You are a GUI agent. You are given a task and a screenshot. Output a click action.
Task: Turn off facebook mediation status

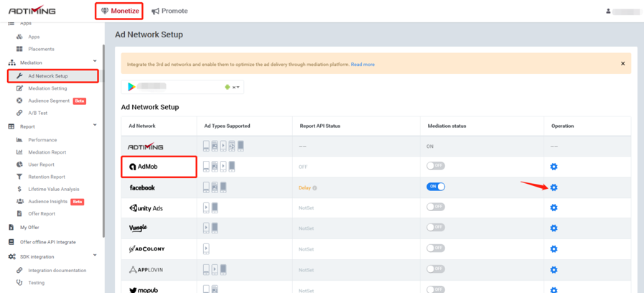(x=435, y=187)
